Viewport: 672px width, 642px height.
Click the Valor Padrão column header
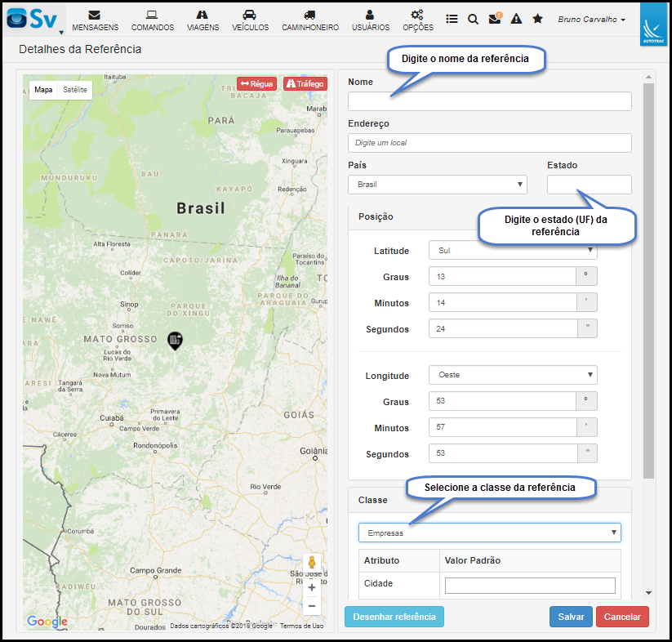click(472, 560)
